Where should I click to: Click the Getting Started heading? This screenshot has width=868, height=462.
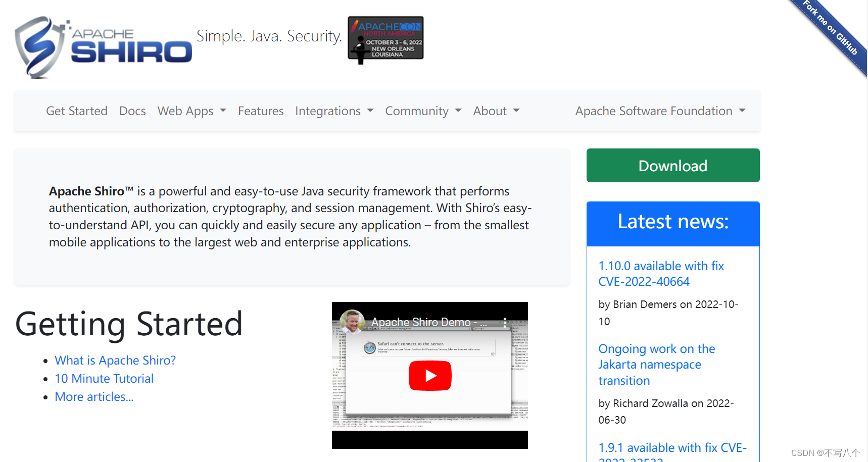[x=129, y=324]
